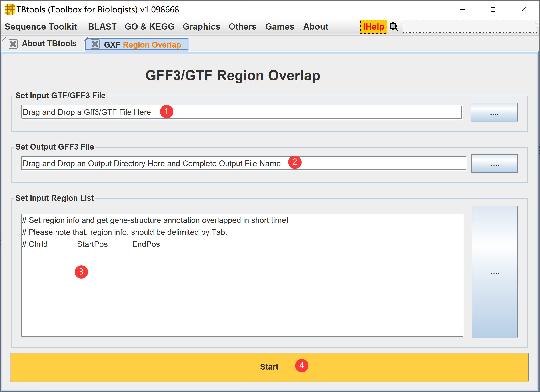This screenshot has width=540, height=392.
Task: Click the 'StartPos' column hint text
Action: [x=92, y=244]
